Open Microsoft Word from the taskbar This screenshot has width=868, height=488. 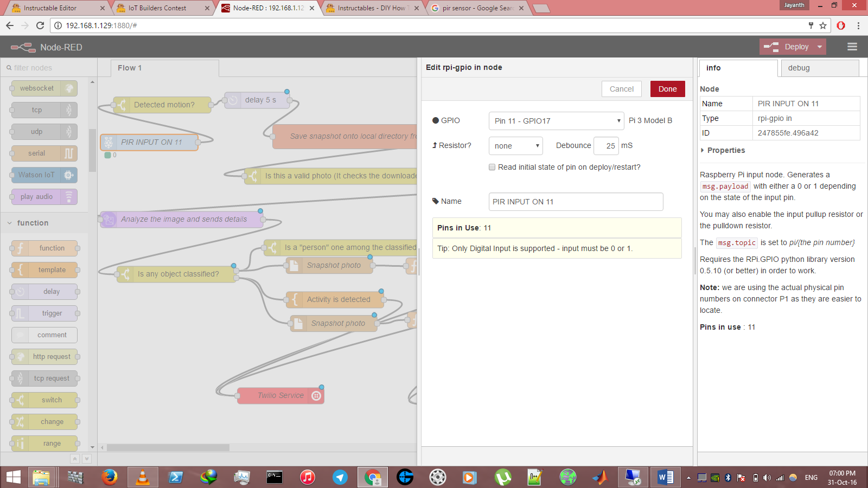(x=665, y=477)
